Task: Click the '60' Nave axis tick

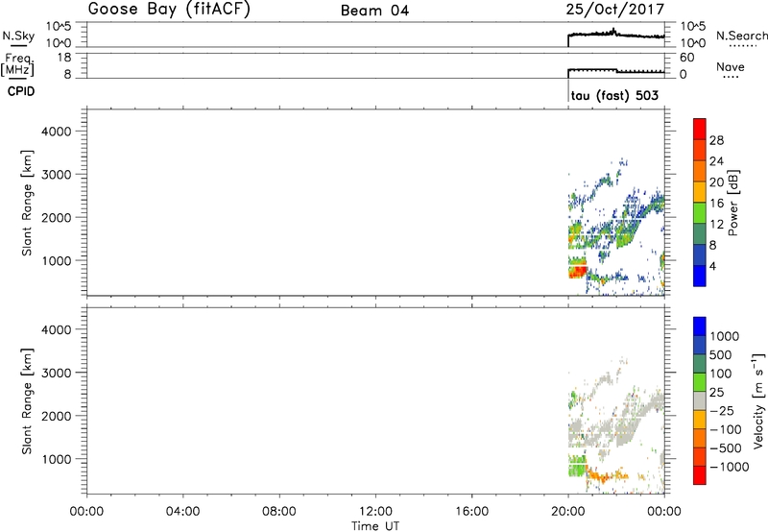Action: tap(687, 58)
